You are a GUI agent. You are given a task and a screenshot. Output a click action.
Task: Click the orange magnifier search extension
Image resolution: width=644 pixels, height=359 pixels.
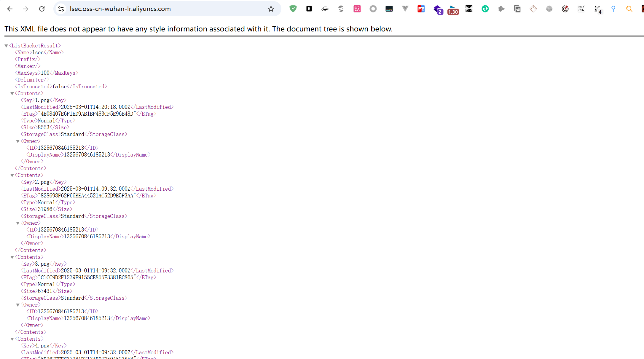click(x=629, y=9)
